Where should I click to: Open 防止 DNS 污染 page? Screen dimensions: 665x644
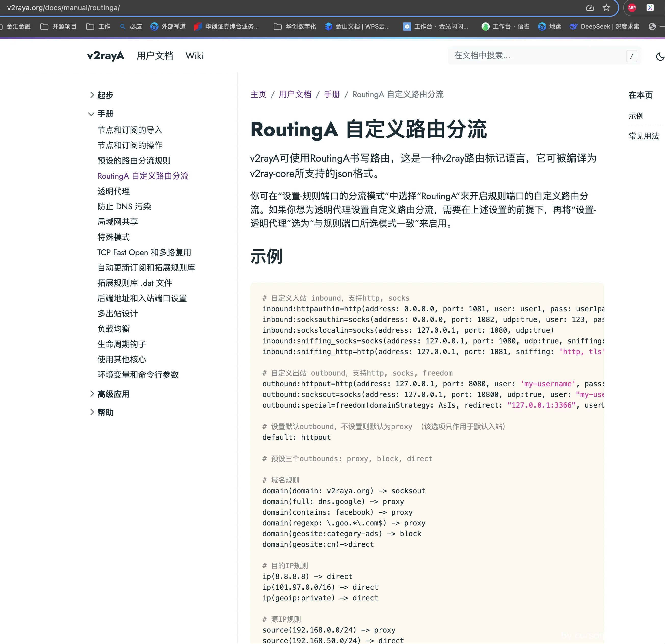click(x=124, y=207)
